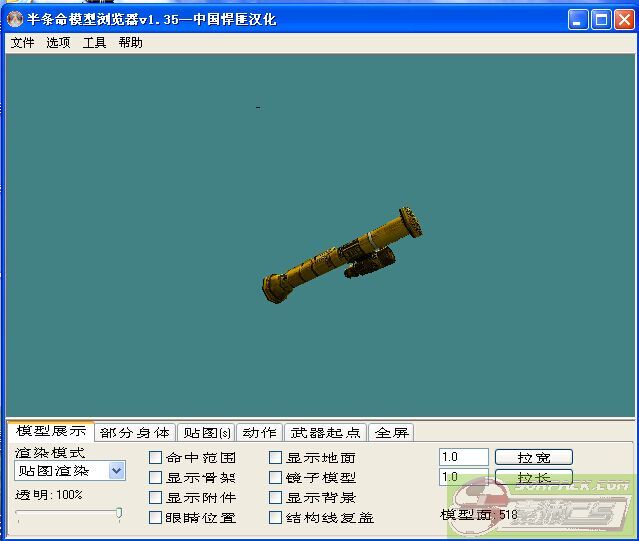Screen dimensions: 639x541
Task: Check the 显示地面 option
Action: pyautogui.click(x=276, y=458)
